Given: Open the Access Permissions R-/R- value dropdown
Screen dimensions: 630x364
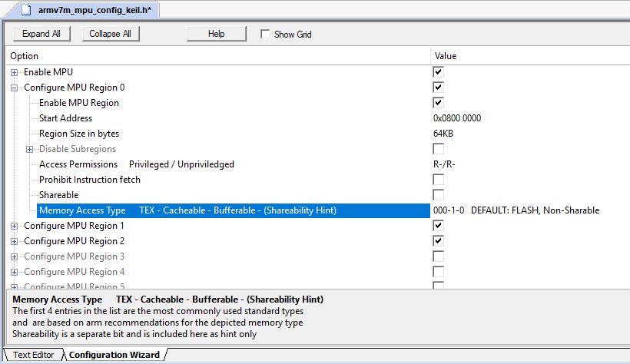Looking at the screenshot, I should point(444,164).
